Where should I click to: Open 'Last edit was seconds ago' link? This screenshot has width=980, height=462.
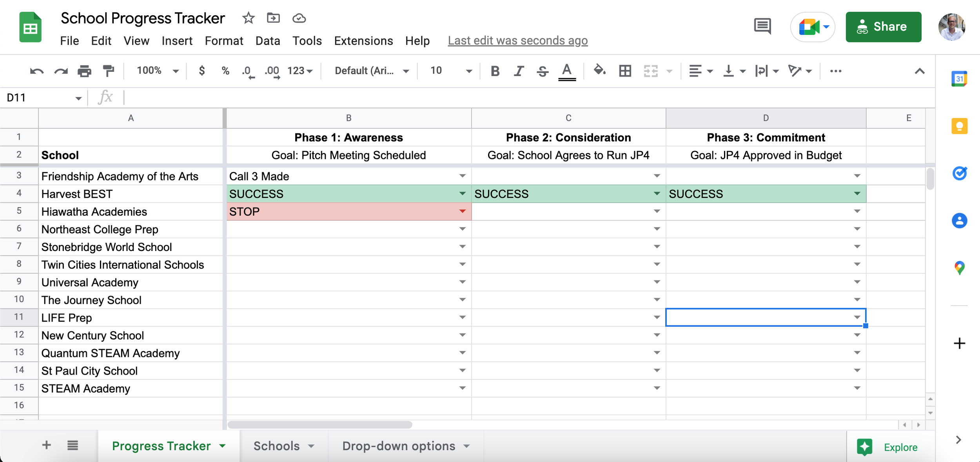[x=517, y=41]
